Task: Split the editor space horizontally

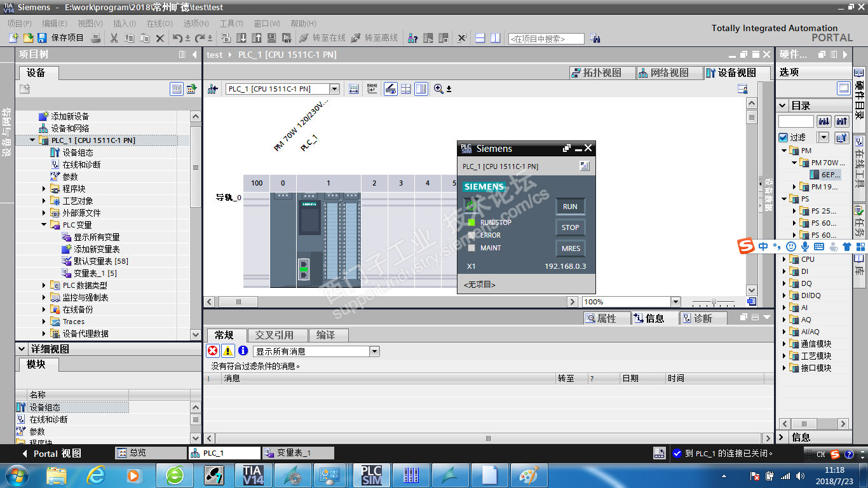Action: 480,38
